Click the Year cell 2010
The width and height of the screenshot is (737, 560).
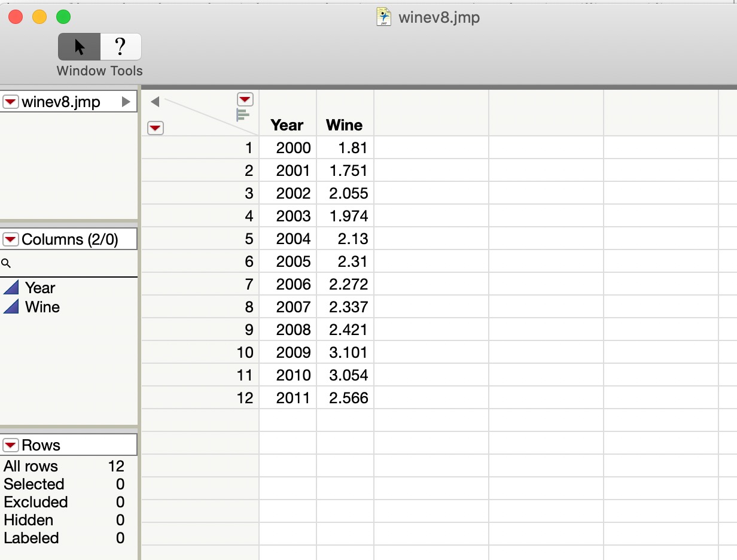pos(288,375)
